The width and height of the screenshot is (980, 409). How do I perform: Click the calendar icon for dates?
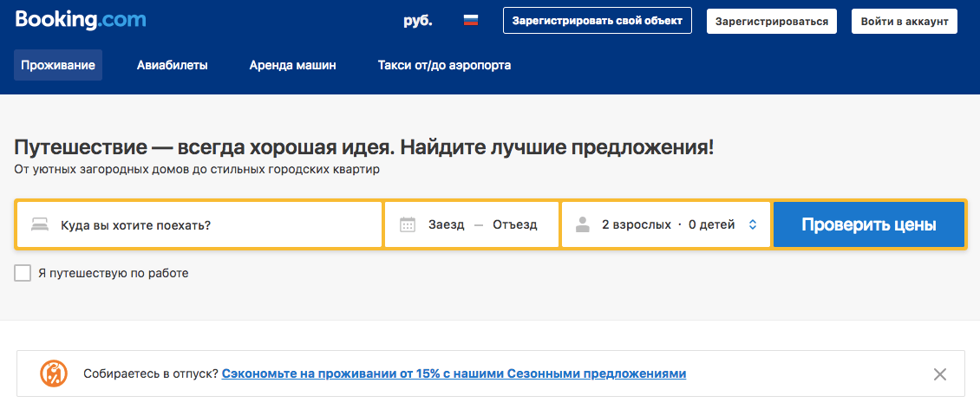pyautogui.click(x=408, y=224)
